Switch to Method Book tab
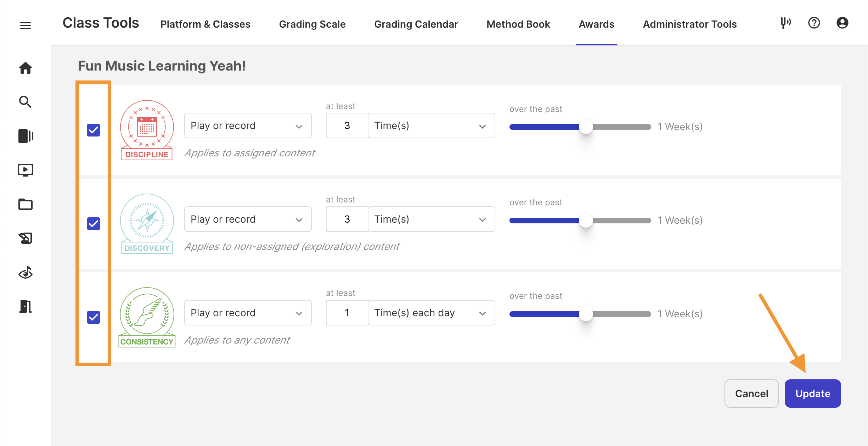 coord(518,24)
